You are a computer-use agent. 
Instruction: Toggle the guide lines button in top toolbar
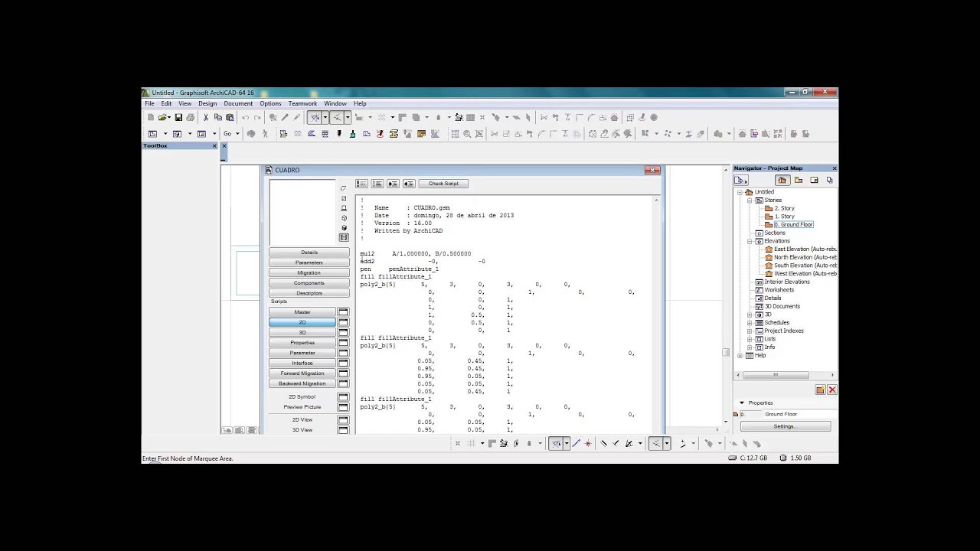coord(314,118)
